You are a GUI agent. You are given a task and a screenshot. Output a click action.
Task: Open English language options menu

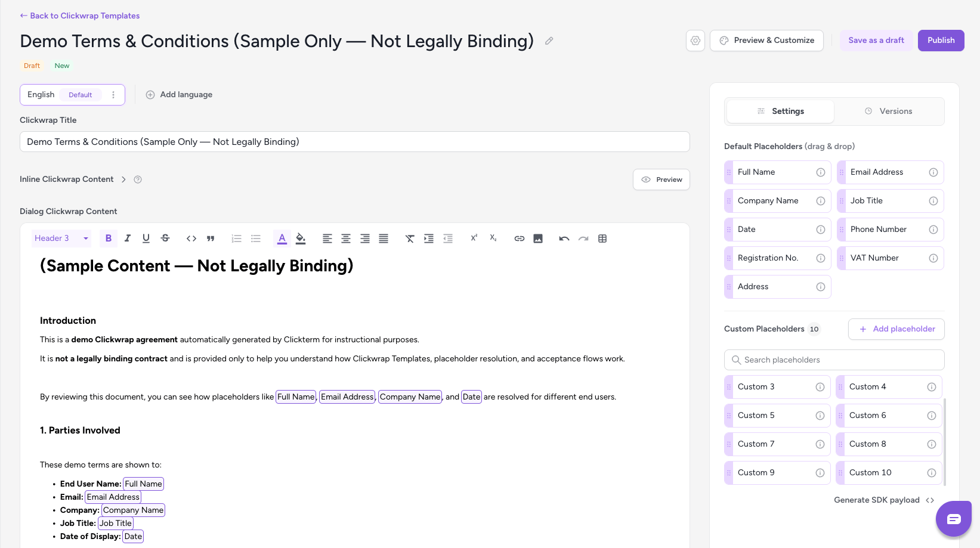113,95
